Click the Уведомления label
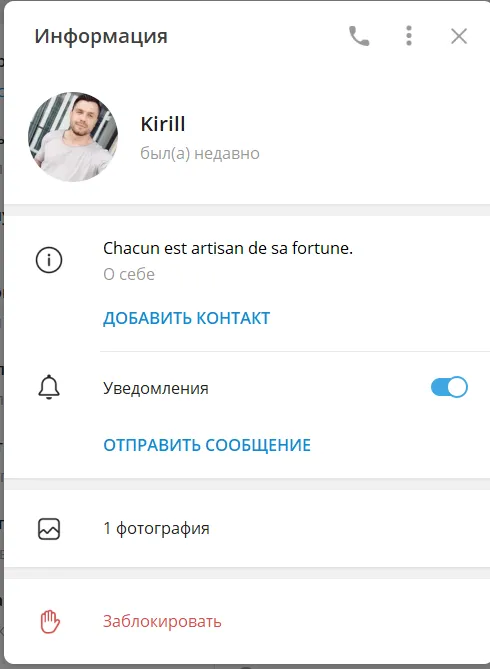The height and width of the screenshot is (669, 490). [x=156, y=388]
